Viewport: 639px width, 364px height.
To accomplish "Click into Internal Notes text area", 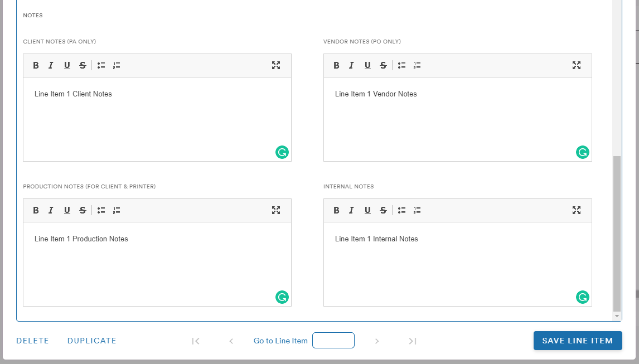I will [458, 264].
